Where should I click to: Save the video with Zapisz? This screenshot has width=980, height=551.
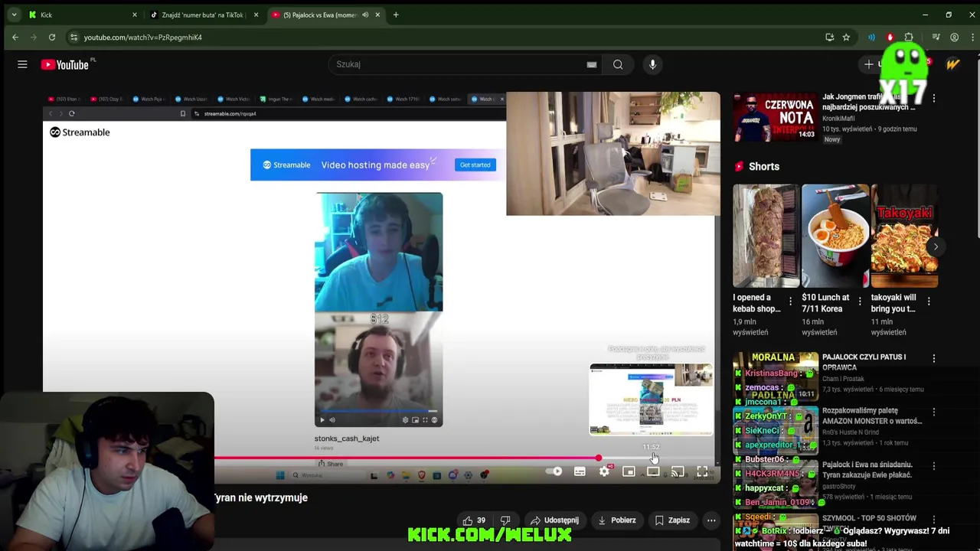671,520
